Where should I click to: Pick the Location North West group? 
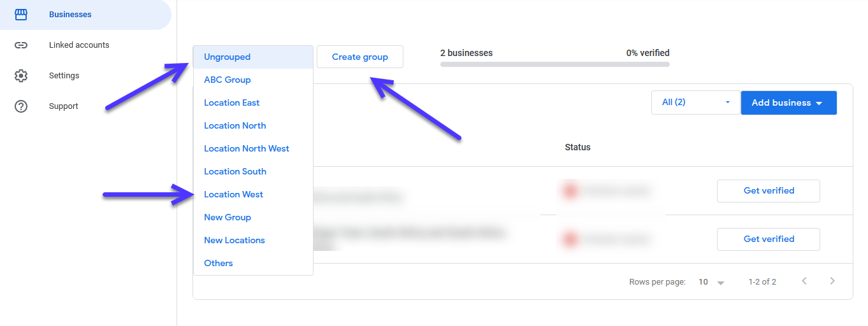[x=253, y=148]
